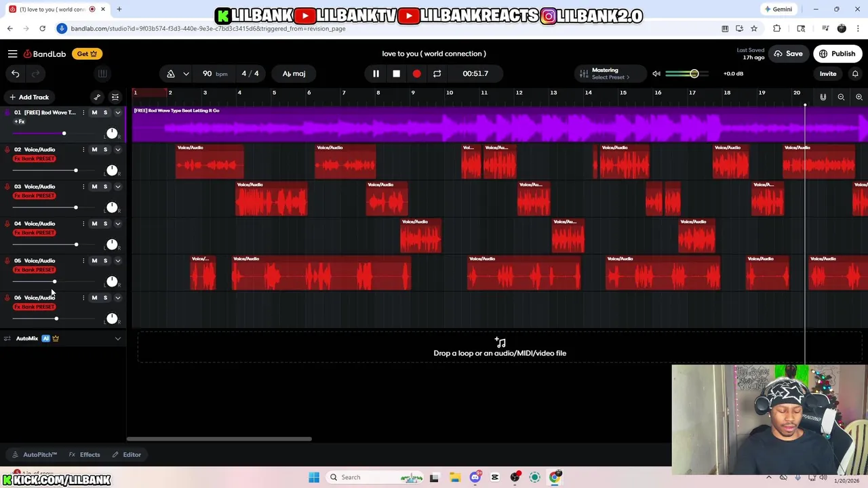868x488 pixels.
Task: Open notifications bell
Action: [855, 73]
